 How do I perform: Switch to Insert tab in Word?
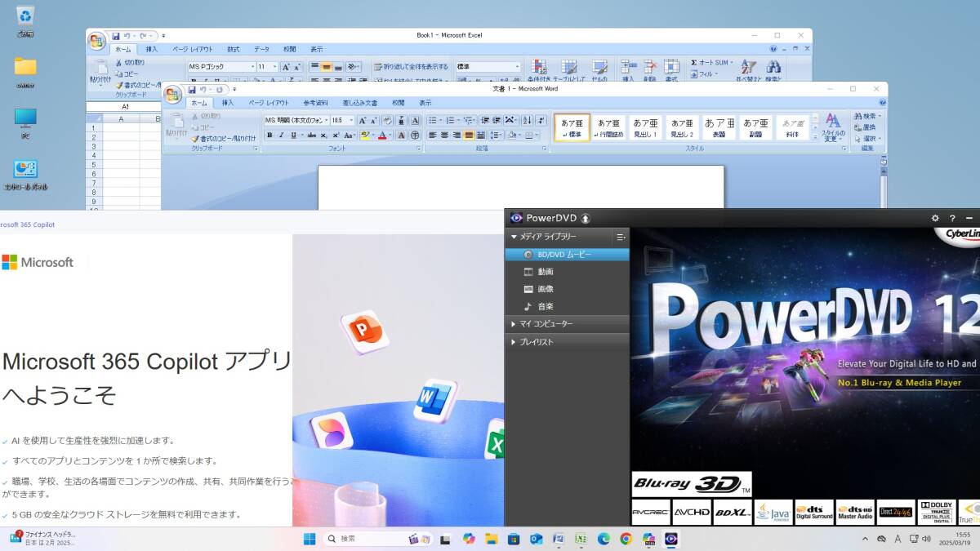[228, 103]
